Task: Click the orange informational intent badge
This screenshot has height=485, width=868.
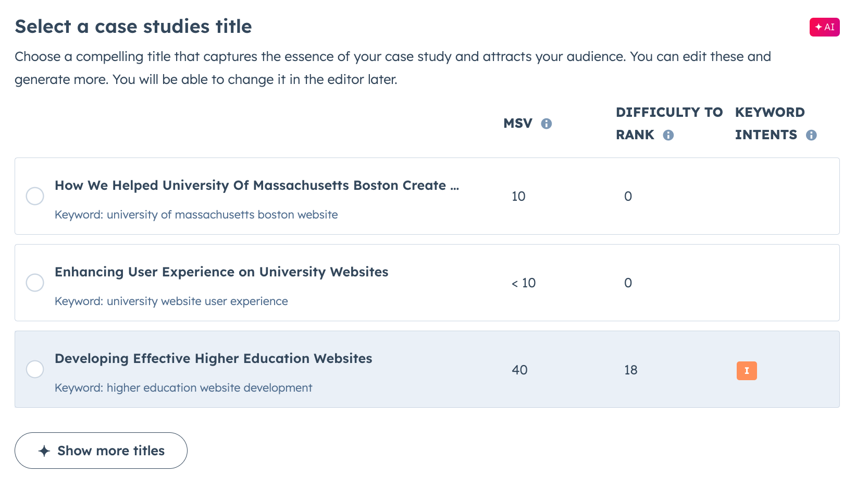Action: click(747, 371)
